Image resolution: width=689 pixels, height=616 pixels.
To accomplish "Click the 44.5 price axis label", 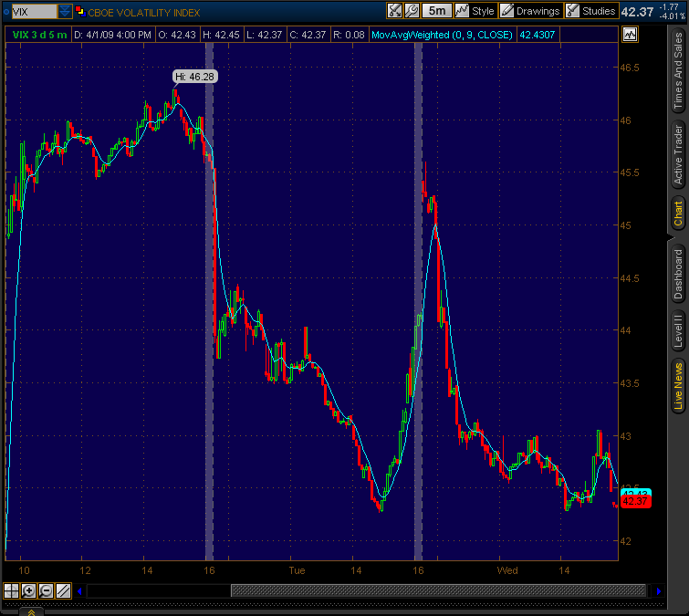I will pos(630,278).
